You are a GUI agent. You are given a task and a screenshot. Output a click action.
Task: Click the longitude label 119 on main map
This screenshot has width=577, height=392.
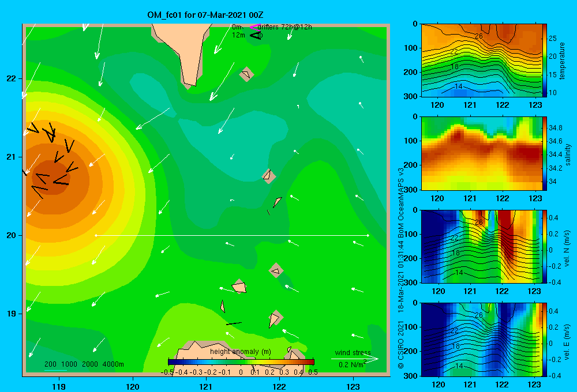(x=59, y=386)
